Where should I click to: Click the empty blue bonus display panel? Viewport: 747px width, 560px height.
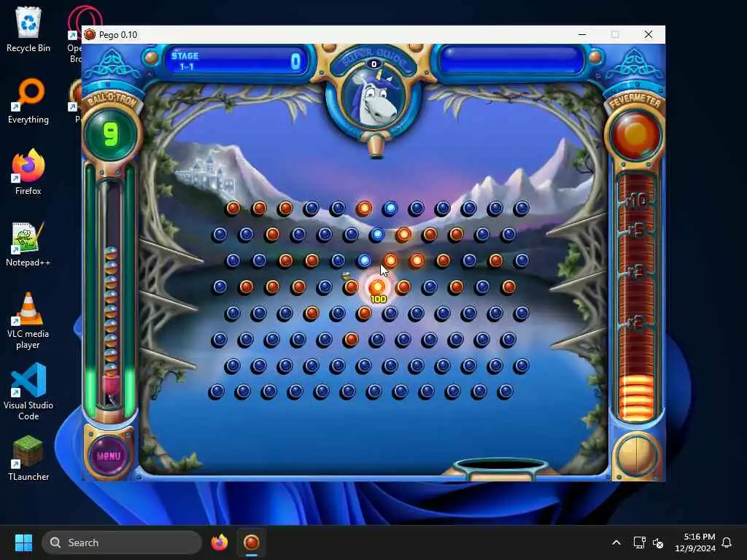(511, 60)
